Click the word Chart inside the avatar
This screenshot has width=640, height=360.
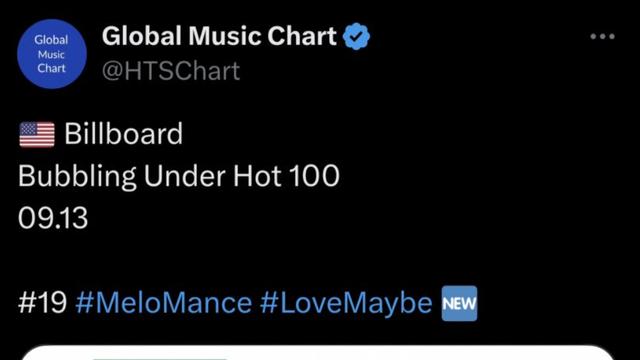51,68
